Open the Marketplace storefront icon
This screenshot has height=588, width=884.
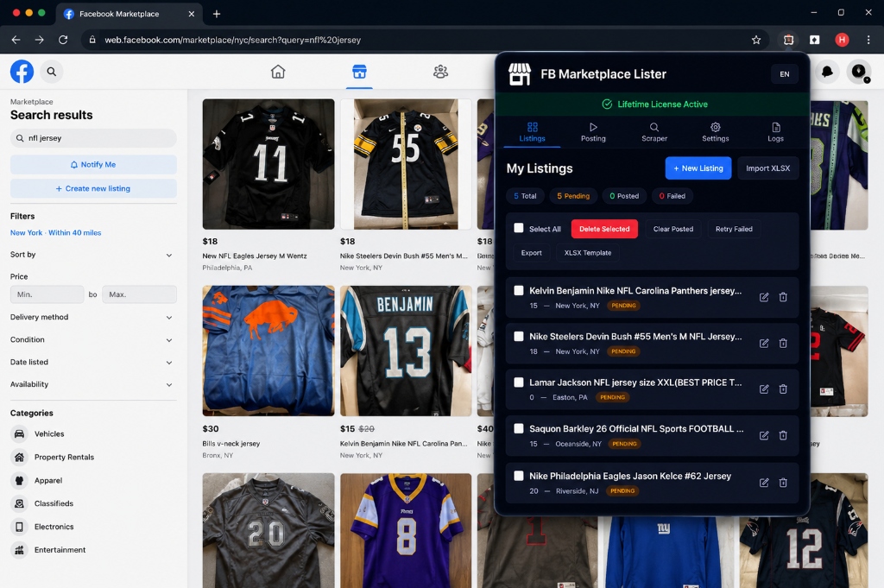359,72
